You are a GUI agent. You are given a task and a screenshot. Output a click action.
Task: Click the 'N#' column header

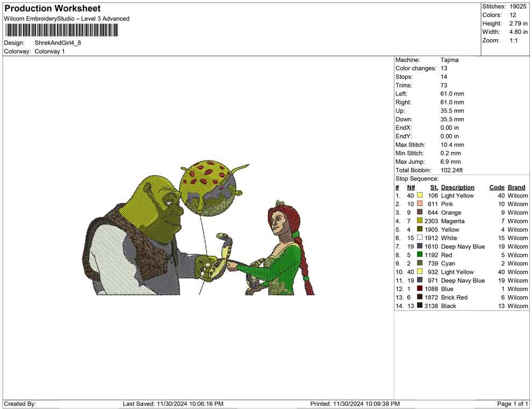coord(411,187)
